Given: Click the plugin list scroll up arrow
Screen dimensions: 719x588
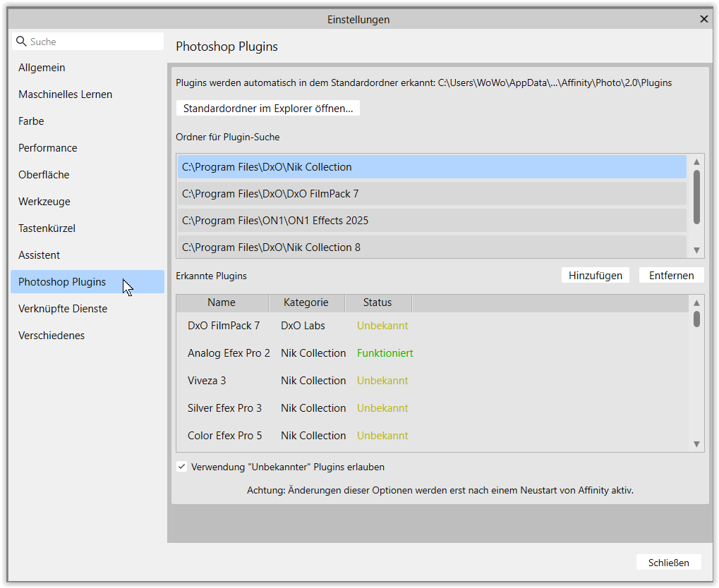Looking at the screenshot, I should point(696,303).
